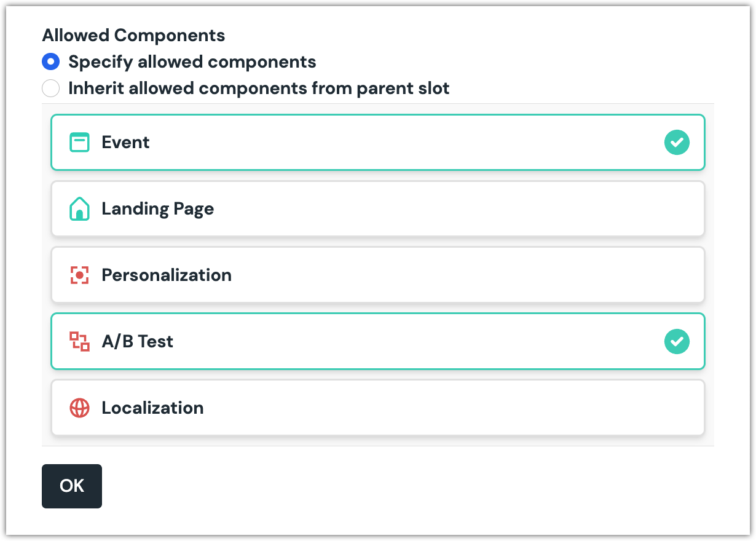
Task: Deselect the Event component label
Action: click(x=125, y=143)
